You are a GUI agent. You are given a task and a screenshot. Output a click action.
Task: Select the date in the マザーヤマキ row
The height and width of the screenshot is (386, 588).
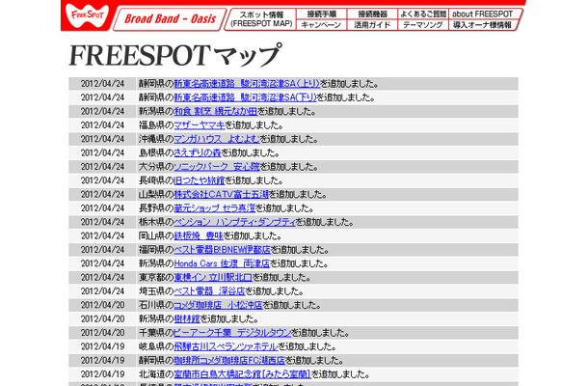(102, 125)
